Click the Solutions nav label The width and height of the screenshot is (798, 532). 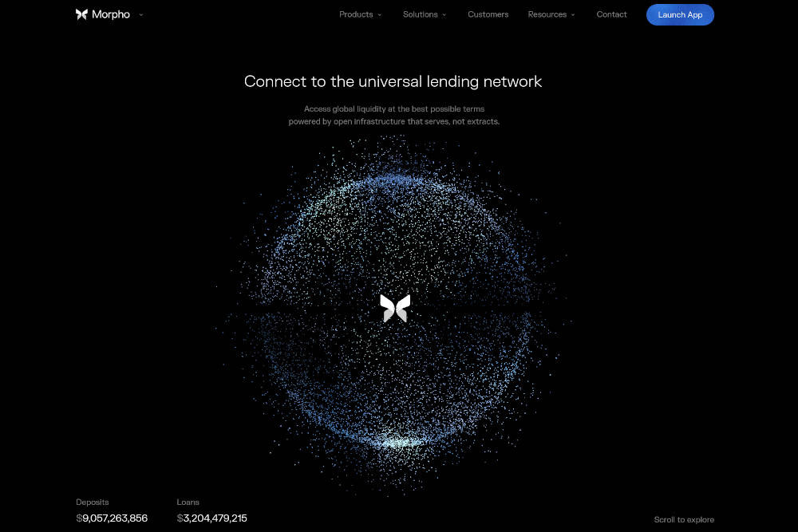pos(421,14)
